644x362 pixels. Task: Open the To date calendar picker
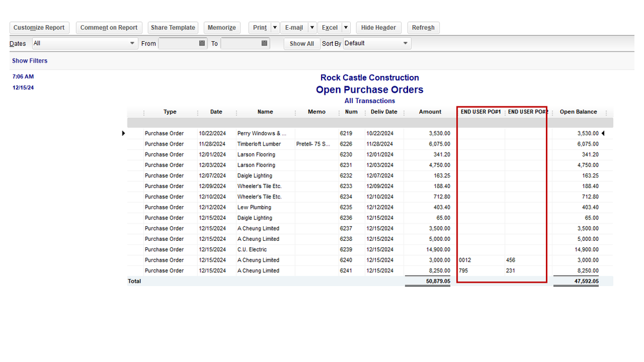(x=264, y=43)
